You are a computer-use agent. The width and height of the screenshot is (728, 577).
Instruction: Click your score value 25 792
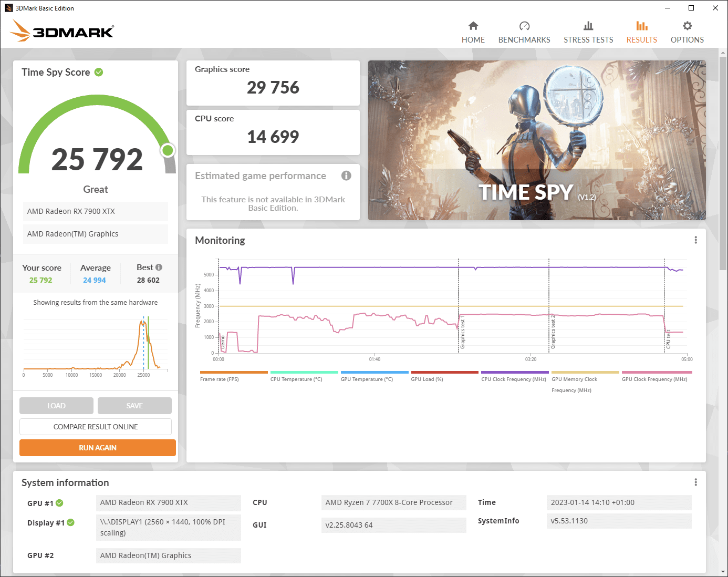(x=41, y=280)
